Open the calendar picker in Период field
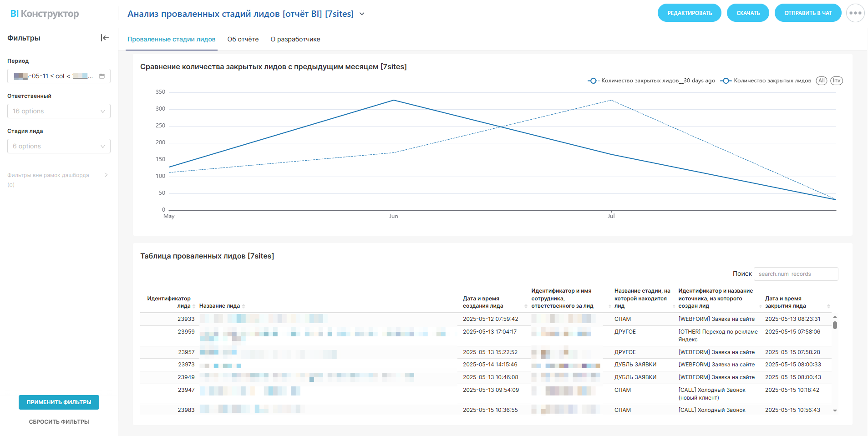The height and width of the screenshot is (436, 868). coord(102,76)
